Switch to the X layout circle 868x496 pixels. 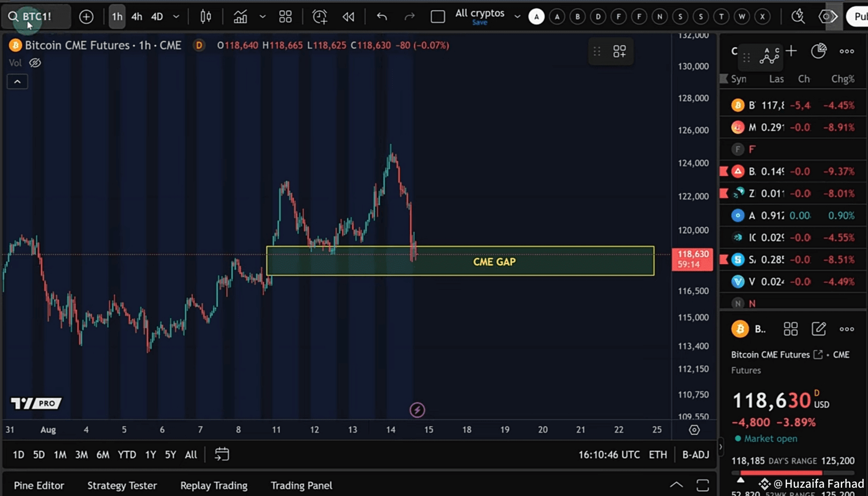[762, 17]
